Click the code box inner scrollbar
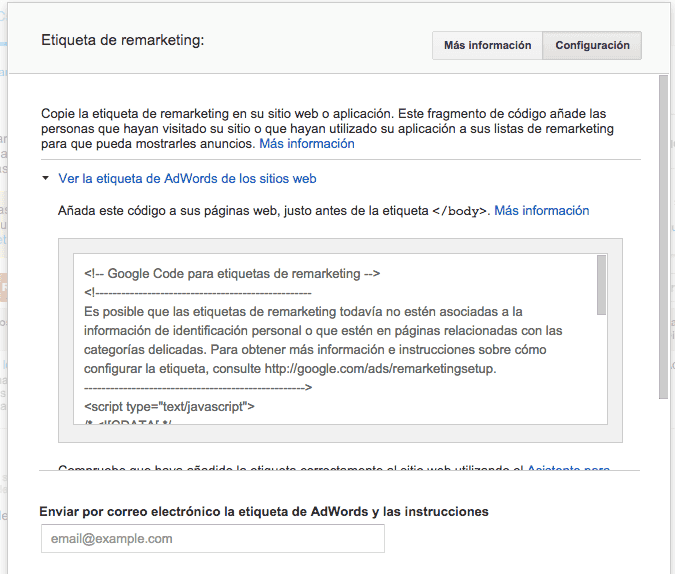 coord(601,285)
